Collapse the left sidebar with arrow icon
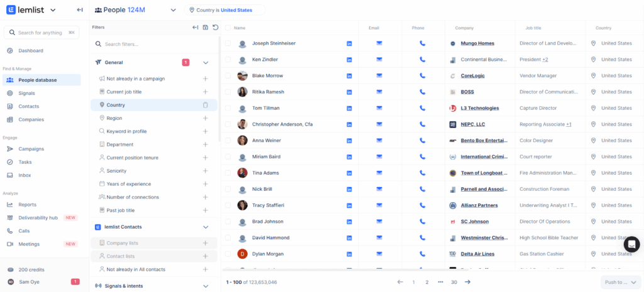Image resolution: width=644 pixels, height=292 pixels. [x=80, y=10]
